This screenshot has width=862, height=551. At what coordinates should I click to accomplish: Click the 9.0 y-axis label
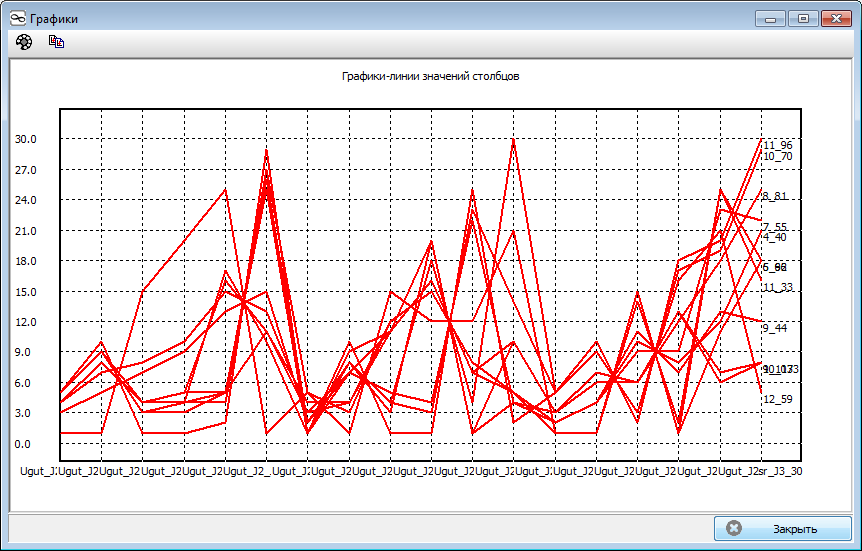tap(26, 352)
